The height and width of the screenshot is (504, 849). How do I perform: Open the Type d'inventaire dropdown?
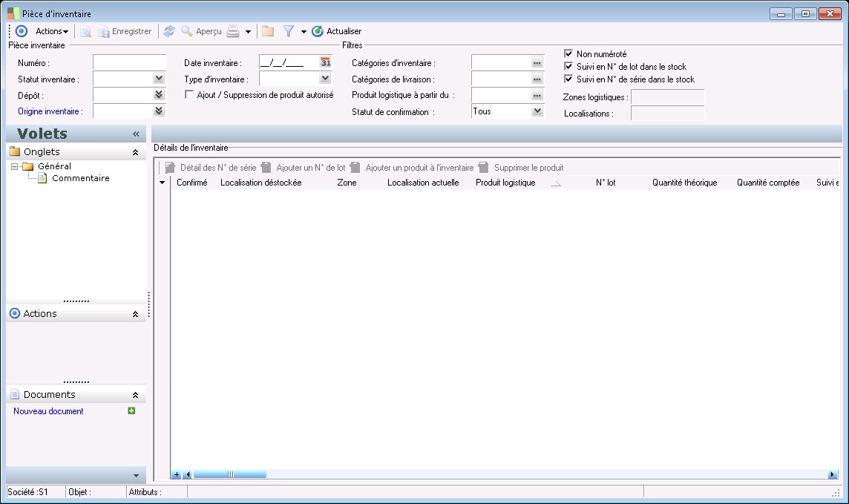click(x=325, y=79)
